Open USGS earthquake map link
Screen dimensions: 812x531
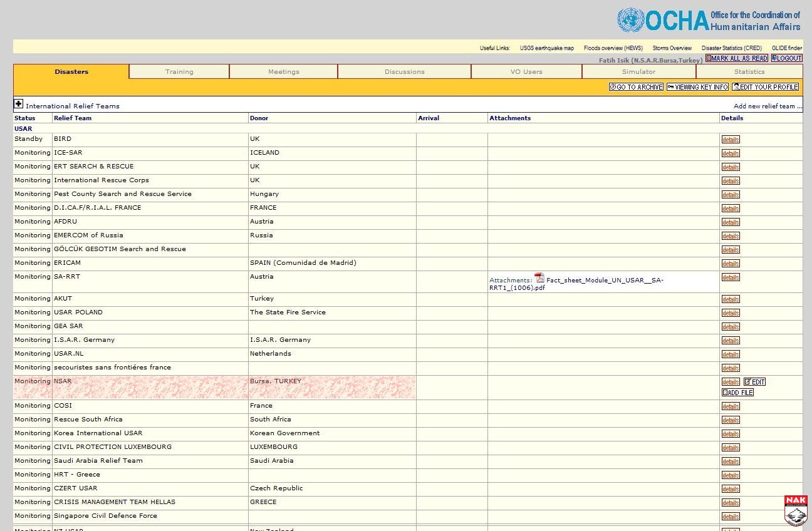(x=547, y=48)
